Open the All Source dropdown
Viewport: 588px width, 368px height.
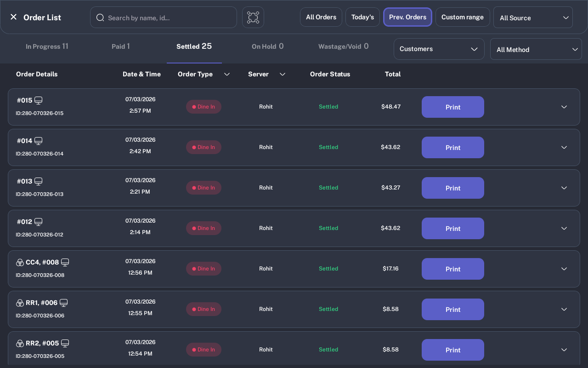coord(533,17)
